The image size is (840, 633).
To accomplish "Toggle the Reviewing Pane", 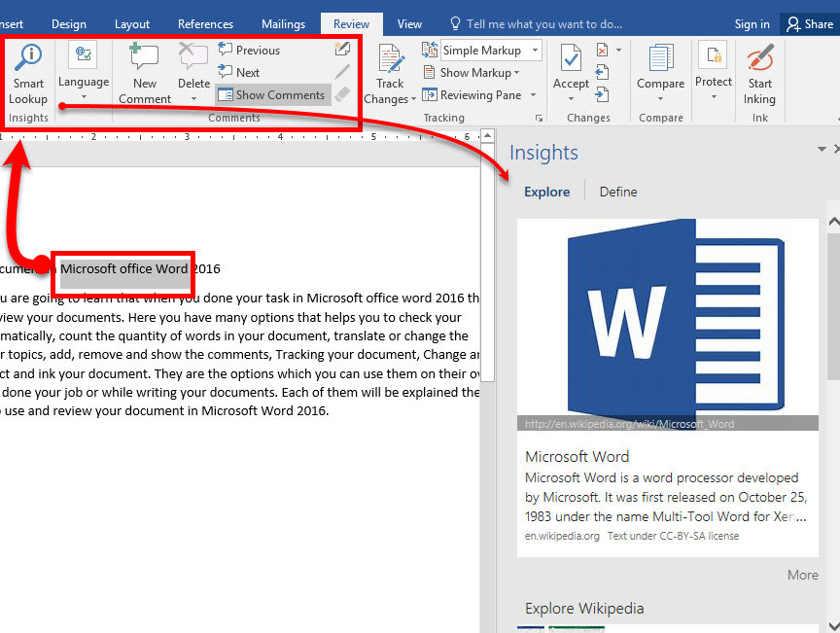I will tap(472, 95).
